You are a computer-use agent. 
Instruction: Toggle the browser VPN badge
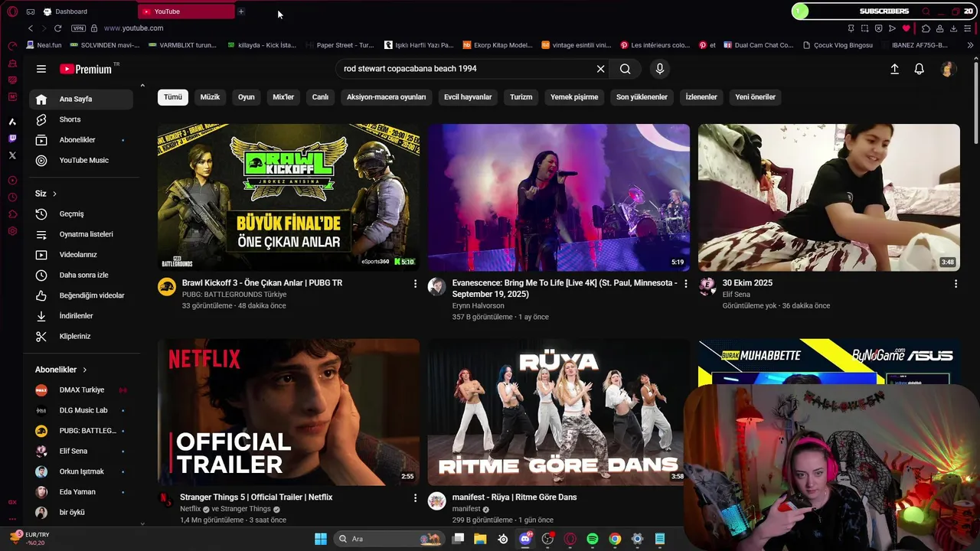(x=78, y=28)
